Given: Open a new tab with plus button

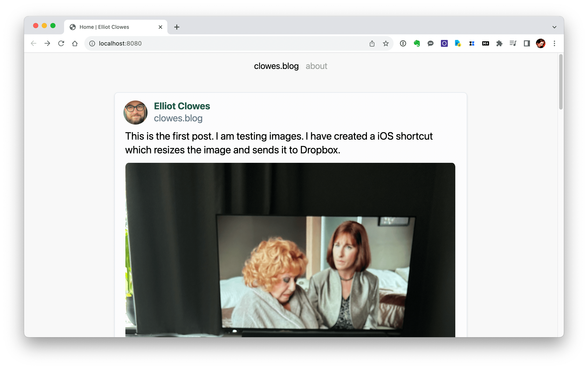Looking at the screenshot, I should point(177,27).
